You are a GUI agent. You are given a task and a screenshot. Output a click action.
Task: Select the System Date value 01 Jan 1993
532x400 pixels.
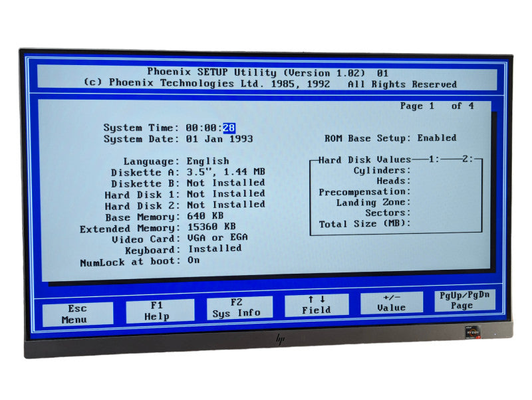pyautogui.click(x=219, y=139)
